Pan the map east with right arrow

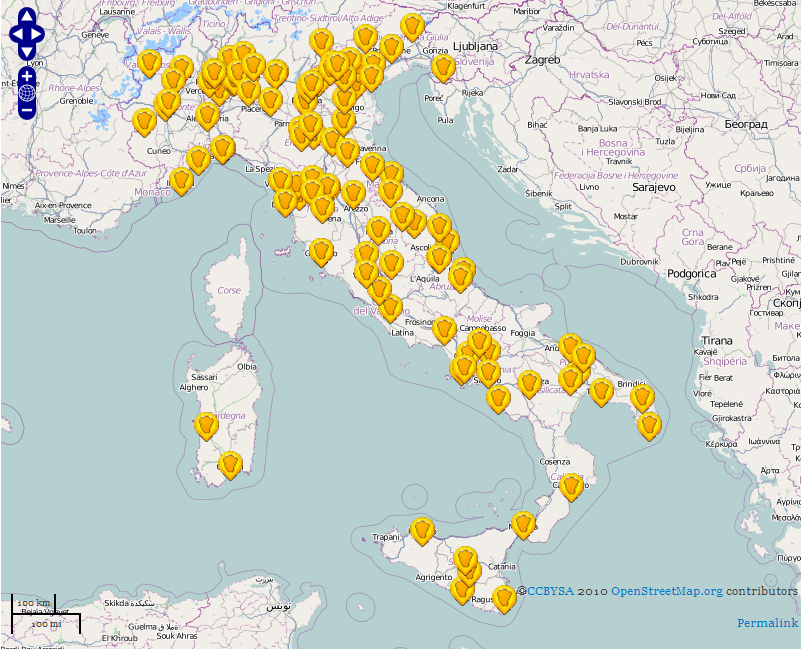(x=37, y=34)
